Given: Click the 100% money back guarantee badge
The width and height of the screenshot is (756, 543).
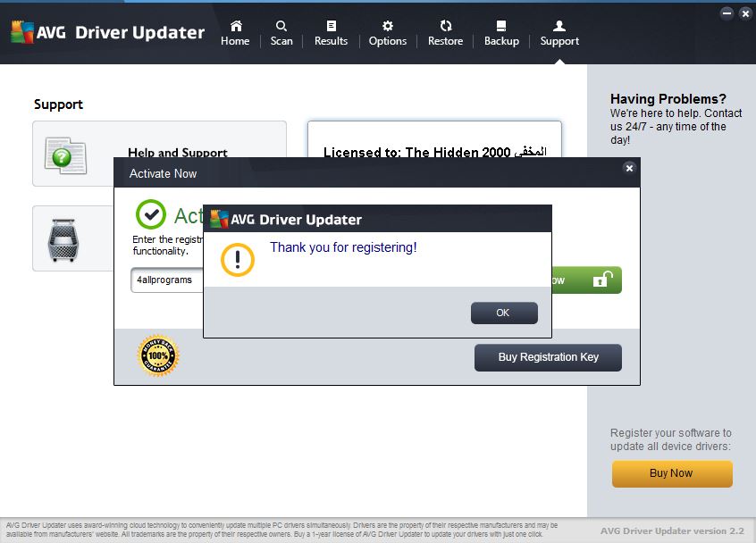Looking at the screenshot, I should click(158, 355).
